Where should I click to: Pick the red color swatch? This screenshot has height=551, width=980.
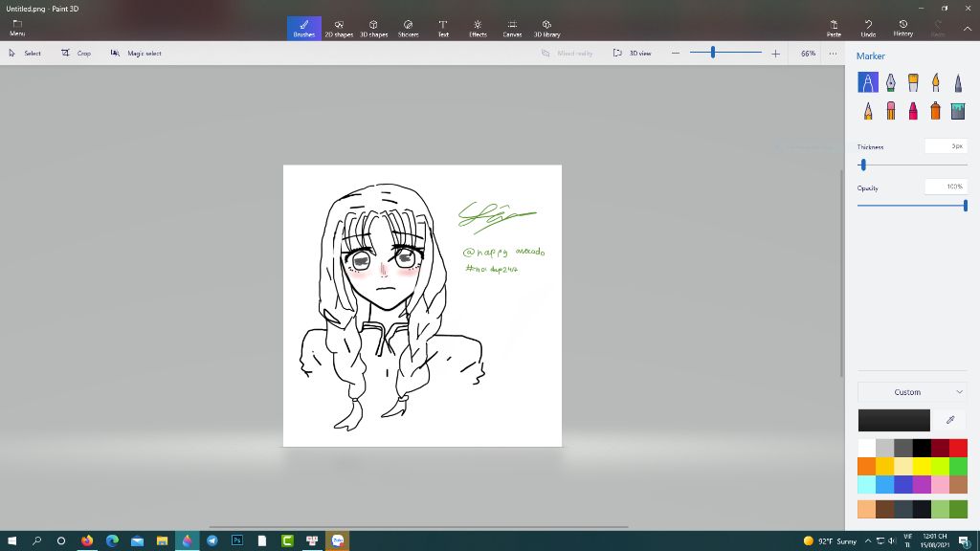[x=958, y=448]
